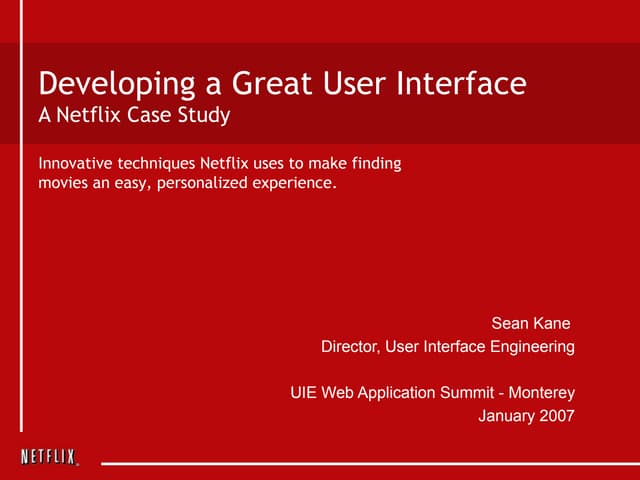The width and height of the screenshot is (640, 480).
Task: Click the trademark symbol beside the Netflix logo
Action: point(78,463)
